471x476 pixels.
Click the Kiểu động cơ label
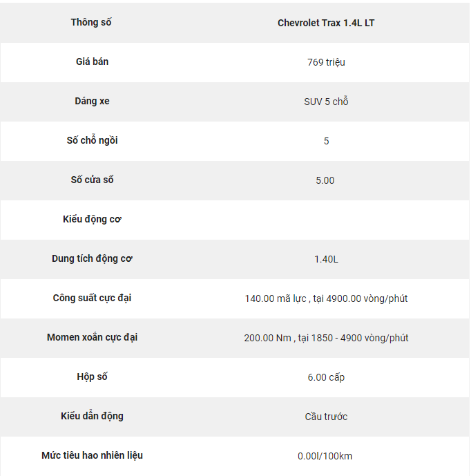click(x=92, y=219)
